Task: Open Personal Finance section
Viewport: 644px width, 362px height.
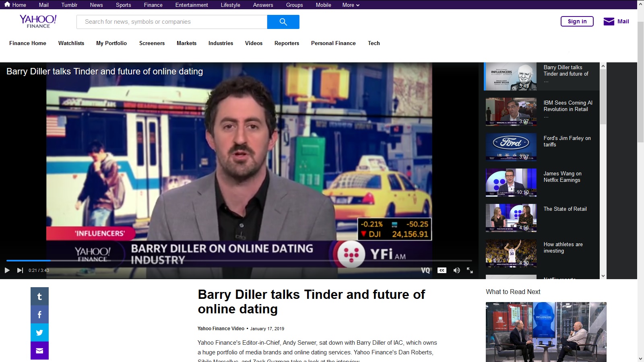Action: (333, 43)
